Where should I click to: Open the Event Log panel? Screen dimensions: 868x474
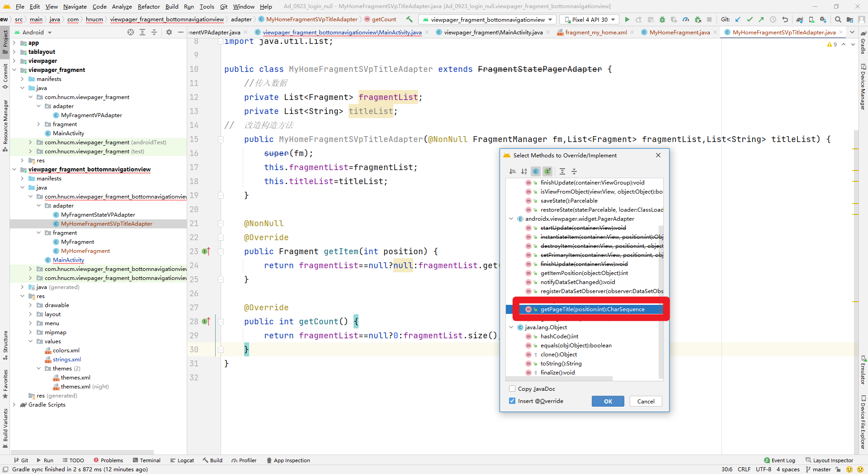[x=779, y=460]
